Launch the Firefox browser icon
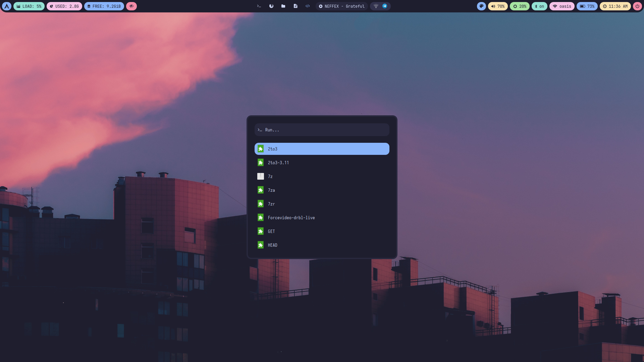 [271, 6]
